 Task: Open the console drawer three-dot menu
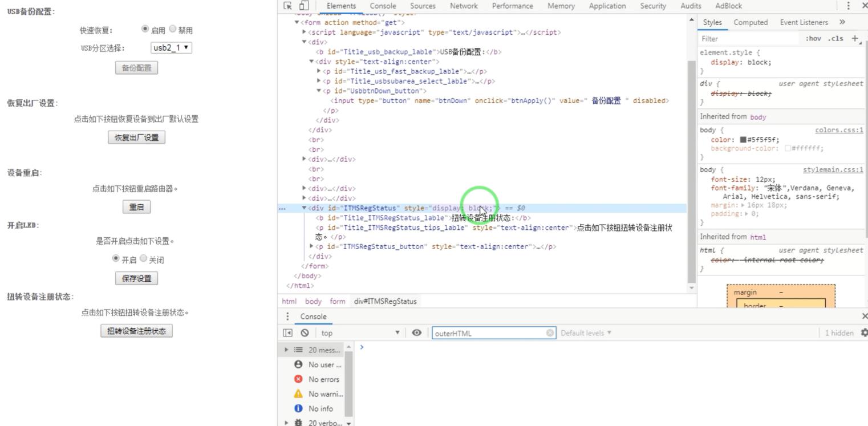(287, 317)
